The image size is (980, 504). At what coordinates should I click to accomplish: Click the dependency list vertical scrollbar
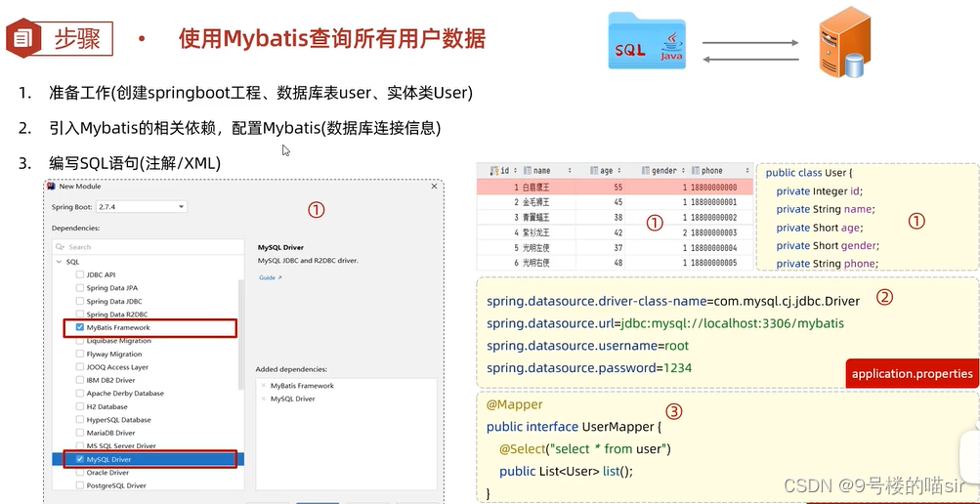click(242, 334)
